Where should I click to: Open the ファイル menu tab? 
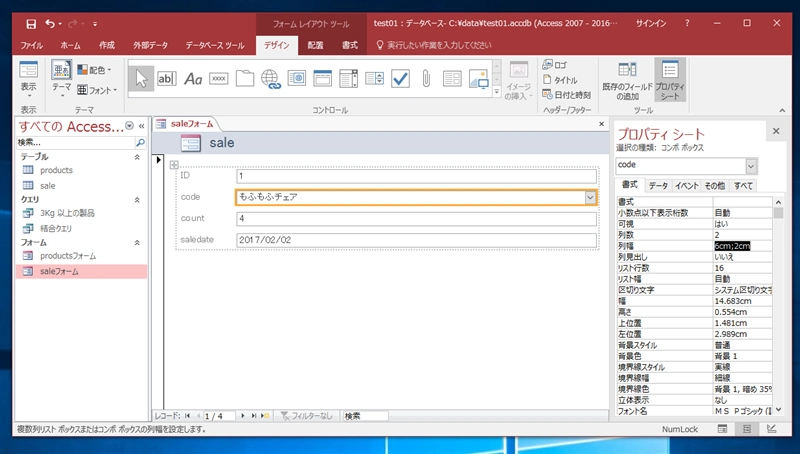pyautogui.click(x=32, y=45)
